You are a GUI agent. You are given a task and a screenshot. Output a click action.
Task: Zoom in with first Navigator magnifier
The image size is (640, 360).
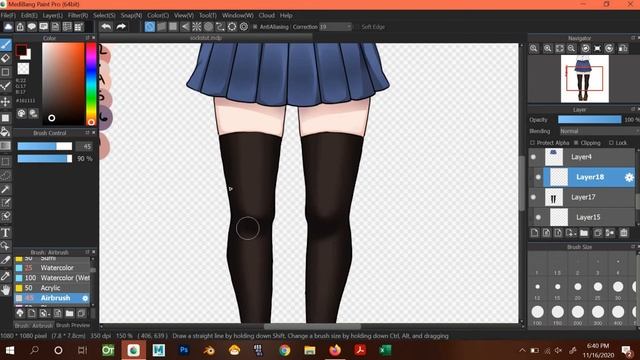pyautogui.click(x=534, y=48)
